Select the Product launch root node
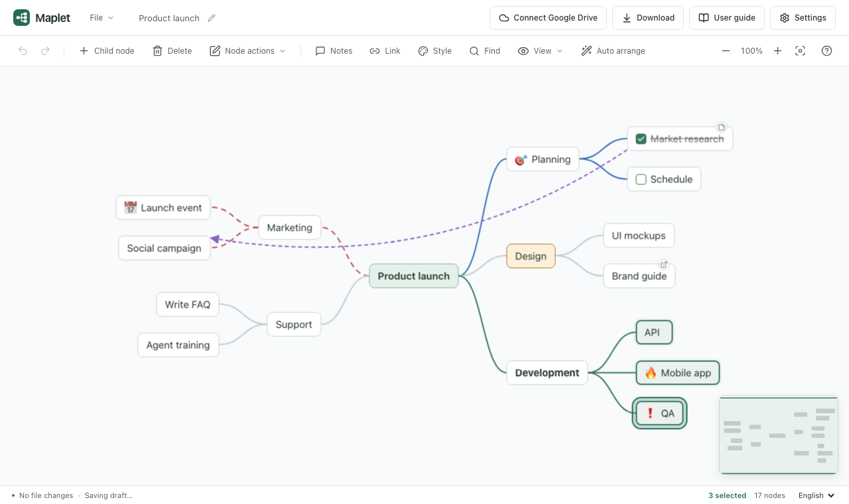 click(x=414, y=276)
